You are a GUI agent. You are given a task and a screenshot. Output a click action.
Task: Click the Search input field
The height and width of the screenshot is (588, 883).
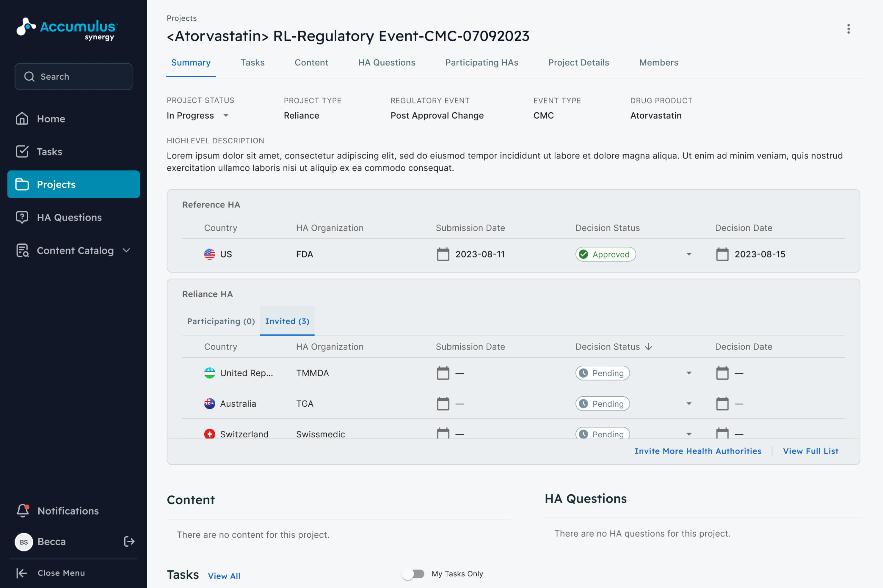pos(73,77)
